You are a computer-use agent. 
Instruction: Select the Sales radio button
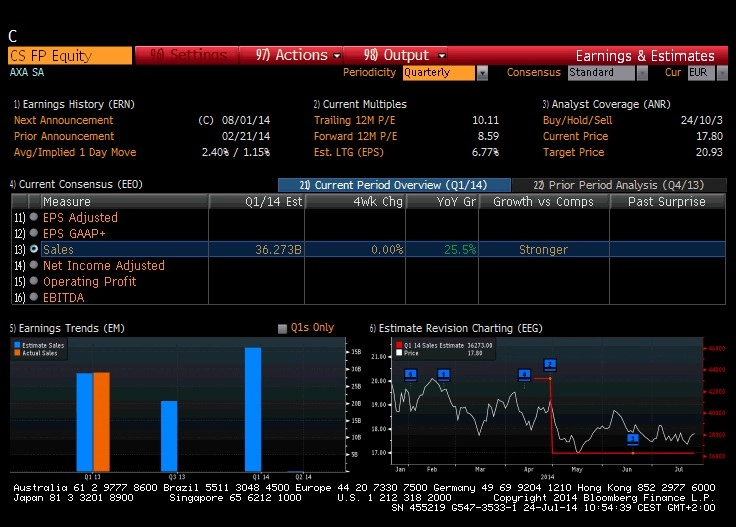pyautogui.click(x=34, y=249)
